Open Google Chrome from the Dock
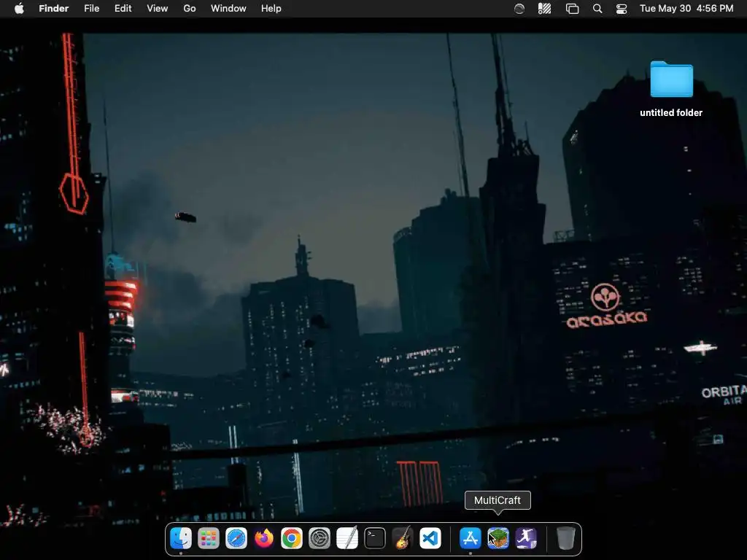This screenshot has width=747, height=560. pos(292,539)
